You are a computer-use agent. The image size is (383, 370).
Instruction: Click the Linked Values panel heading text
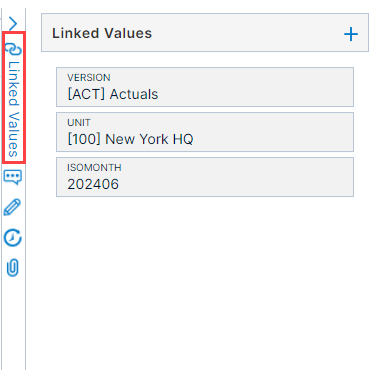(x=102, y=33)
